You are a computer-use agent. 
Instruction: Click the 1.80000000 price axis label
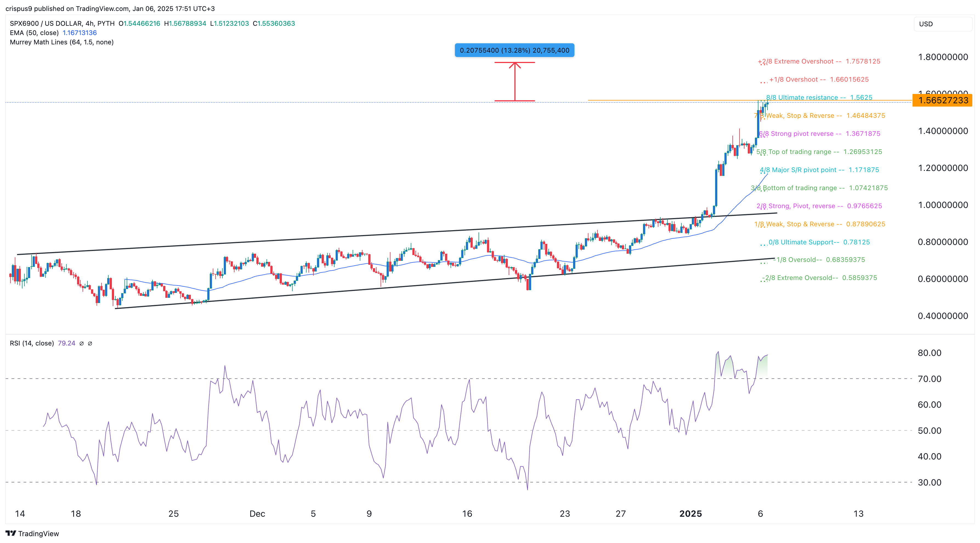943,57
